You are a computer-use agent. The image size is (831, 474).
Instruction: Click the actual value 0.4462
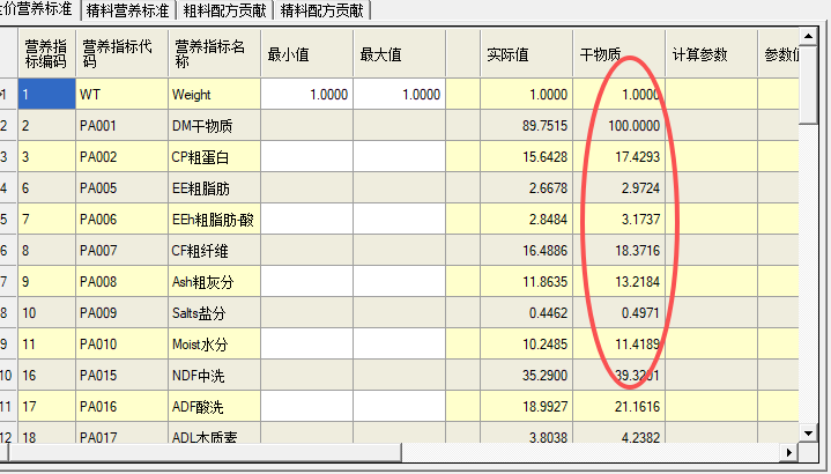pos(548,313)
